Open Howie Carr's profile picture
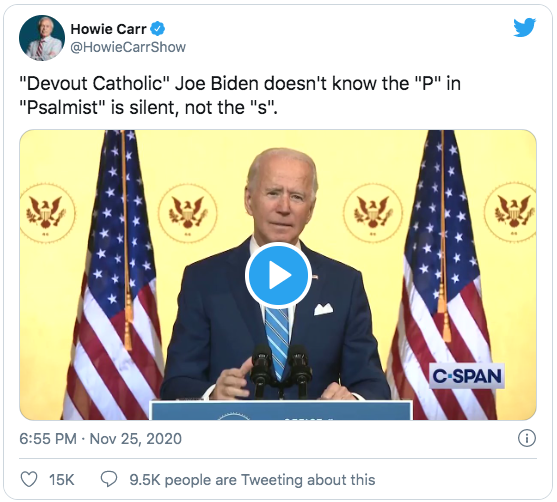This screenshot has width=557, height=502. coord(42,38)
